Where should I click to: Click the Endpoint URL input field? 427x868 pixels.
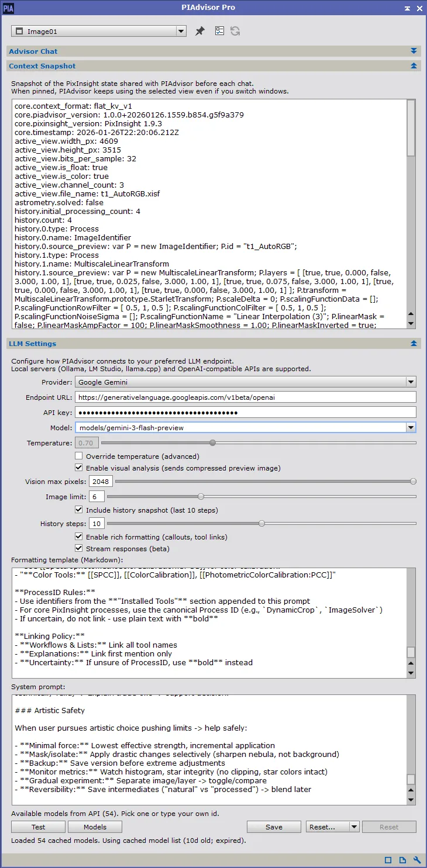pos(246,397)
